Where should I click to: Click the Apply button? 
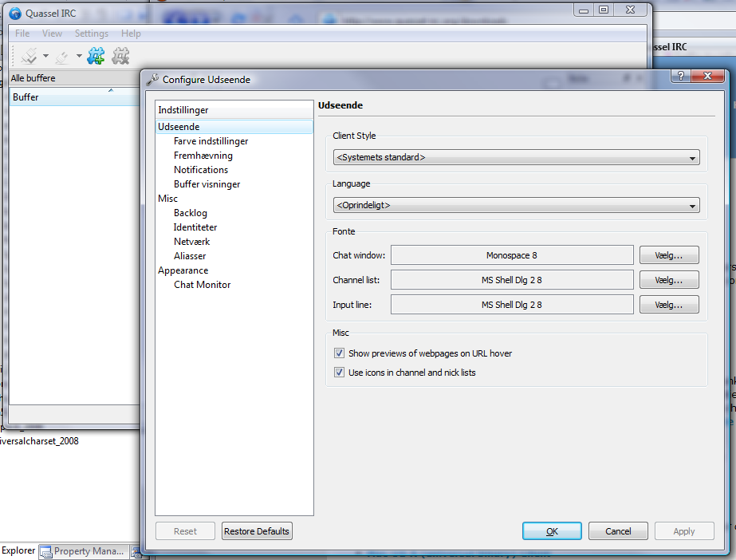pos(684,531)
